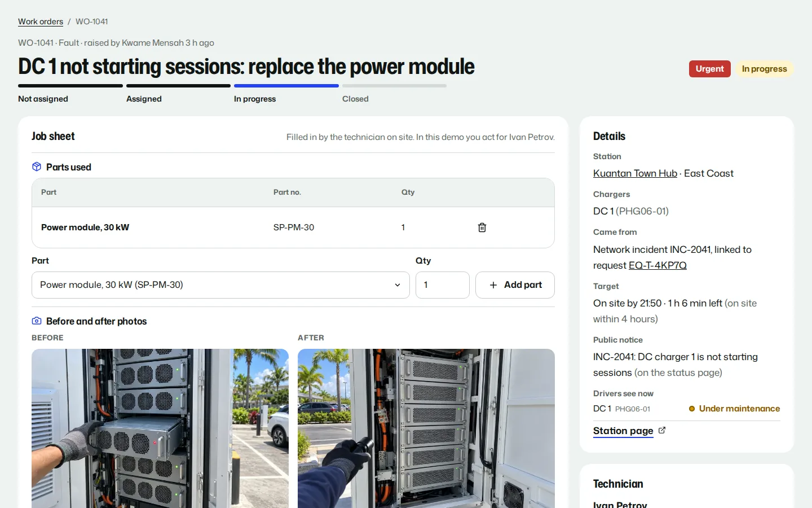This screenshot has width=812, height=508.
Task: Click the work order title heading
Action: [x=246, y=67]
